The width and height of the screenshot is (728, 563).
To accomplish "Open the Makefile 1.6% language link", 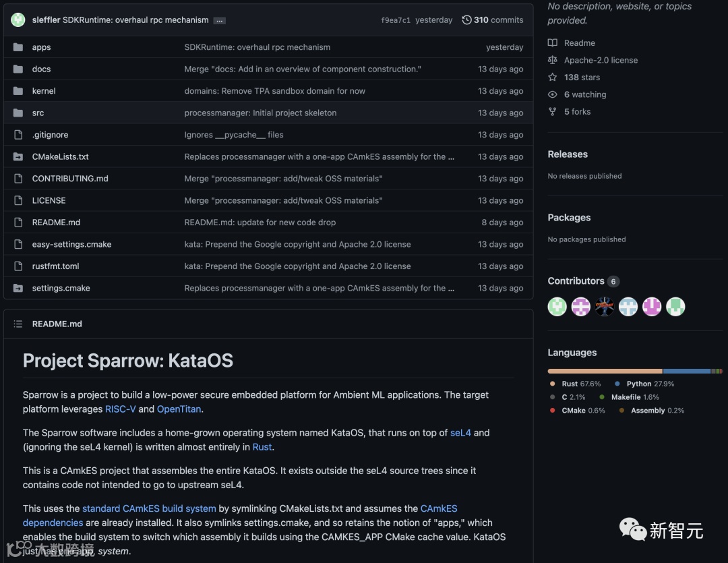I will [629, 397].
